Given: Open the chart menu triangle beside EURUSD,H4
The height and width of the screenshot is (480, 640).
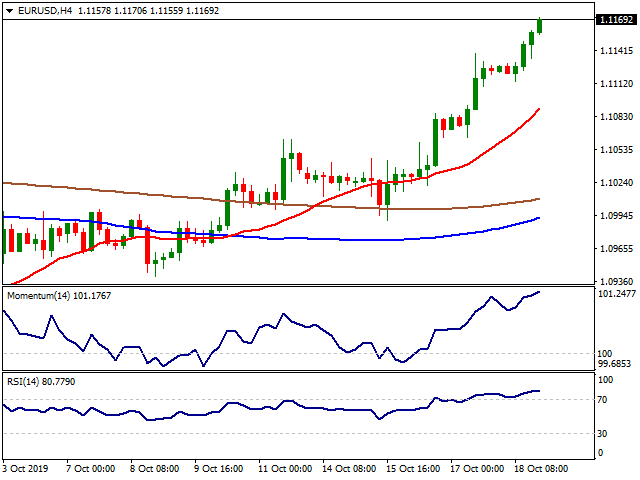Looking at the screenshot, I should click(9, 11).
